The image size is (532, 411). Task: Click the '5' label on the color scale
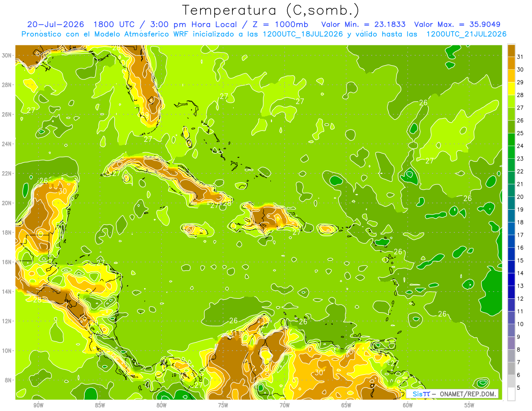(519, 388)
